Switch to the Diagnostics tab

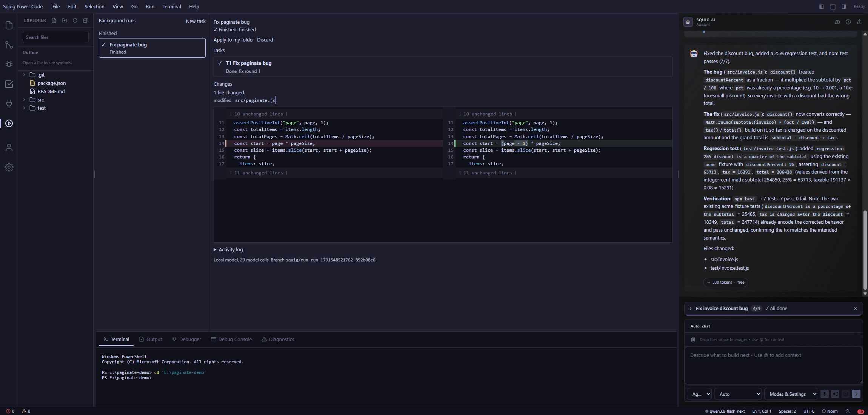(278, 339)
